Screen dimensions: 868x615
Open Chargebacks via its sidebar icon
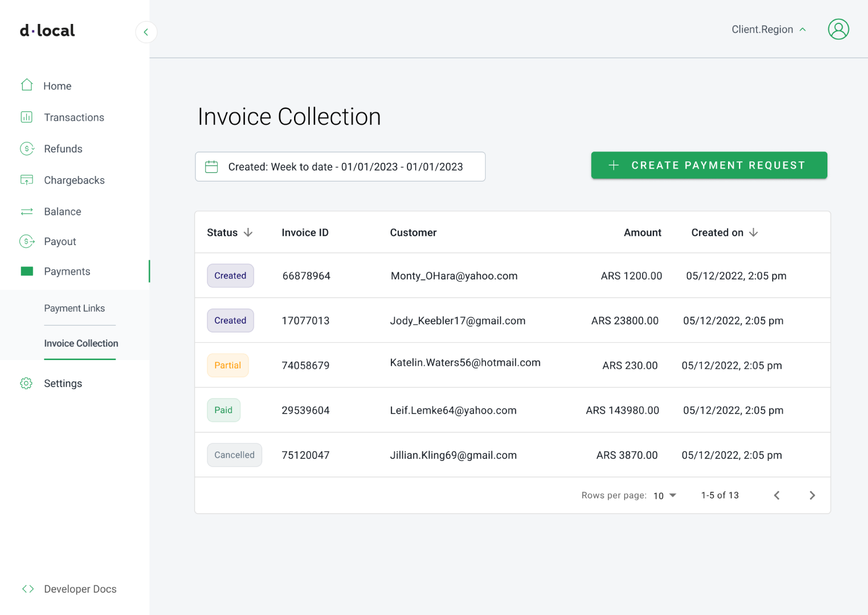tap(27, 180)
